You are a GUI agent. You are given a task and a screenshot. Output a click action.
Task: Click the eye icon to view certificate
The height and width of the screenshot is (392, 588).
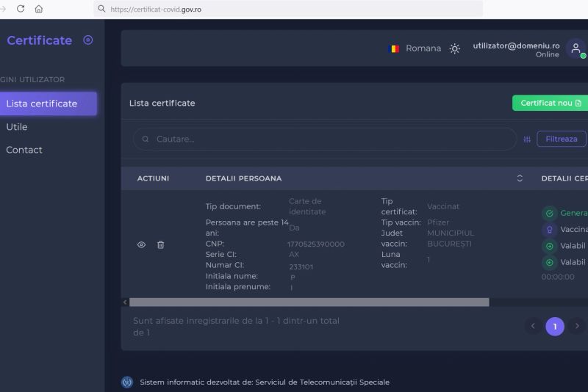[x=142, y=244]
